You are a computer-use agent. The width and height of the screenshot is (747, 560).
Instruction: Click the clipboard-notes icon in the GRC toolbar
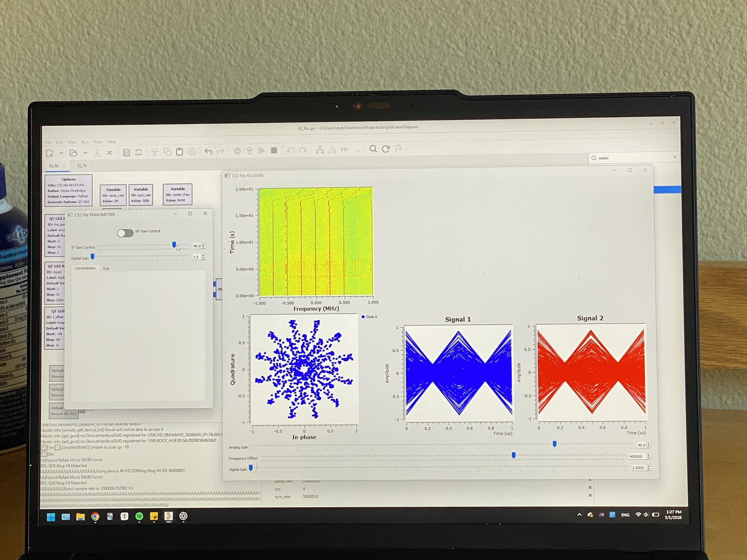pyautogui.click(x=127, y=152)
